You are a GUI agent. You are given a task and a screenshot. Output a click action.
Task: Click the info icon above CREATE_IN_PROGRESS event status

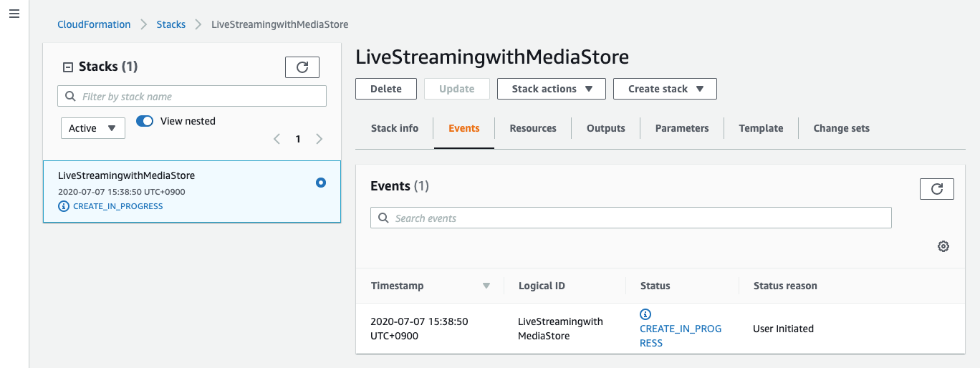point(645,314)
